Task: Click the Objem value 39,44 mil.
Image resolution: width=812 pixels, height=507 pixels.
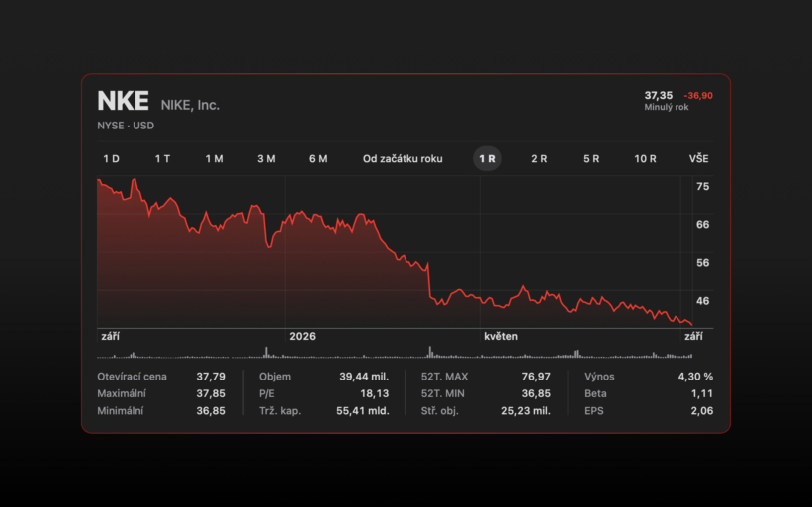Action: [364, 377]
